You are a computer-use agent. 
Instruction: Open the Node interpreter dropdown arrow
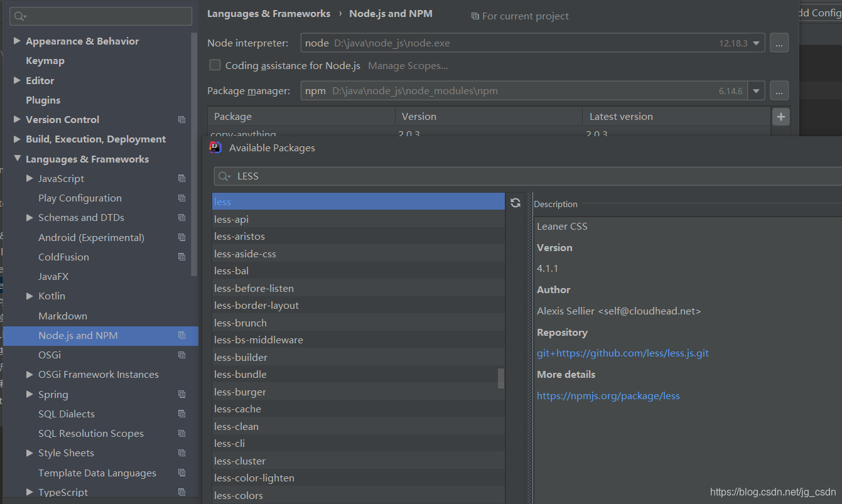[756, 44]
